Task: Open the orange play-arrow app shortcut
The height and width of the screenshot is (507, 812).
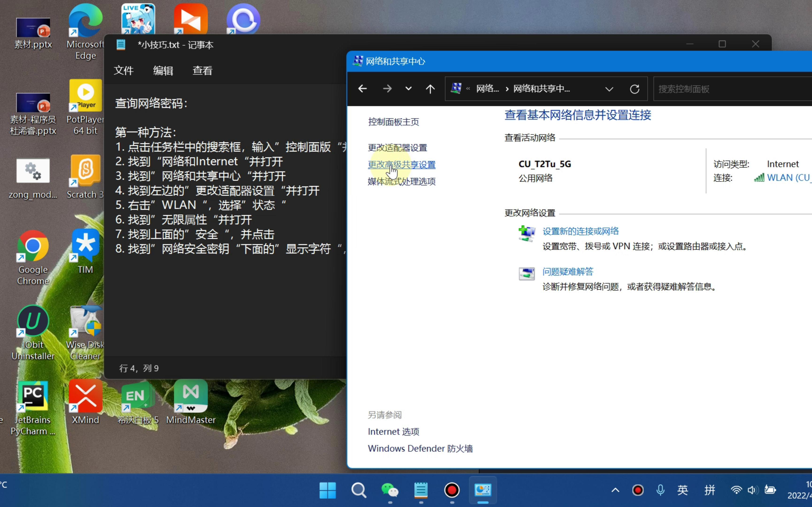Action: [190, 19]
